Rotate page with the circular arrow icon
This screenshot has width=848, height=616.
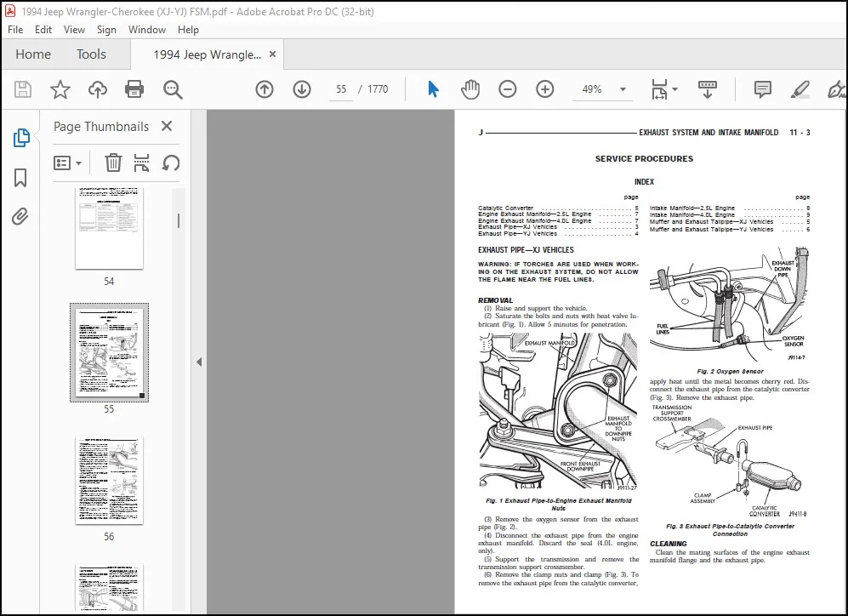point(171,163)
